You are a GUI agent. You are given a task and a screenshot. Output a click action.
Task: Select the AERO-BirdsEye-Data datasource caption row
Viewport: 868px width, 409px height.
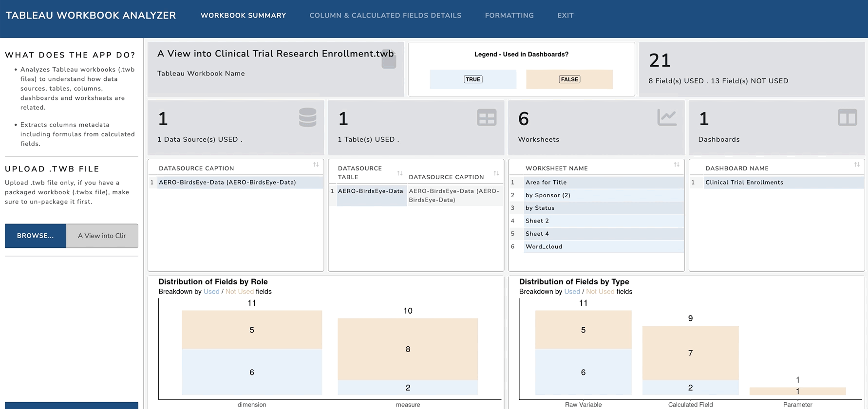tap(236, 183)
